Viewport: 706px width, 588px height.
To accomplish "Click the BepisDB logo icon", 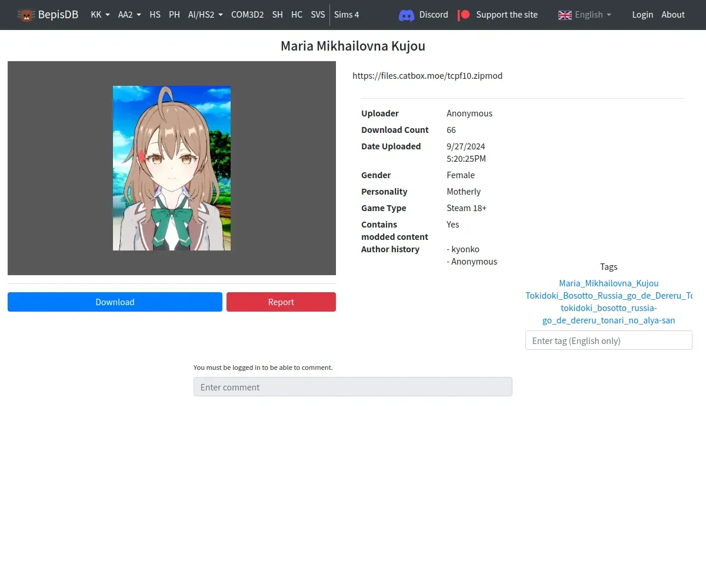I will (26, 15).
